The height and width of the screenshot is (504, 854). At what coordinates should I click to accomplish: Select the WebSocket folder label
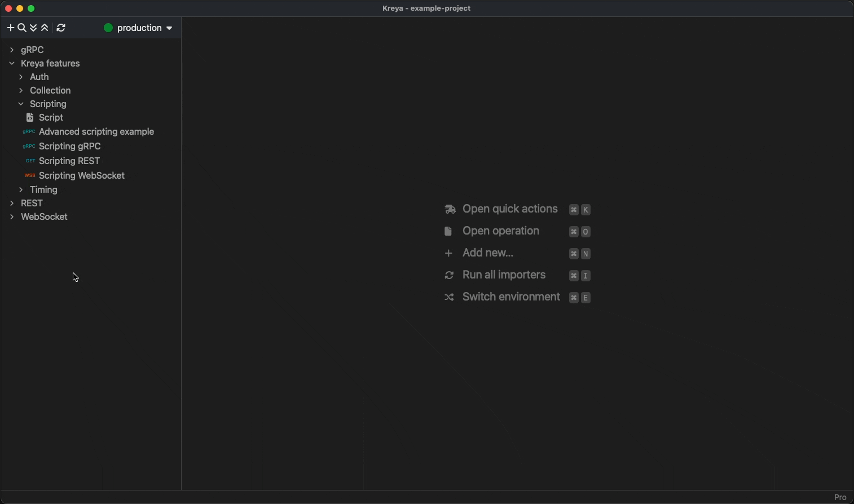(x=44, y=217)
